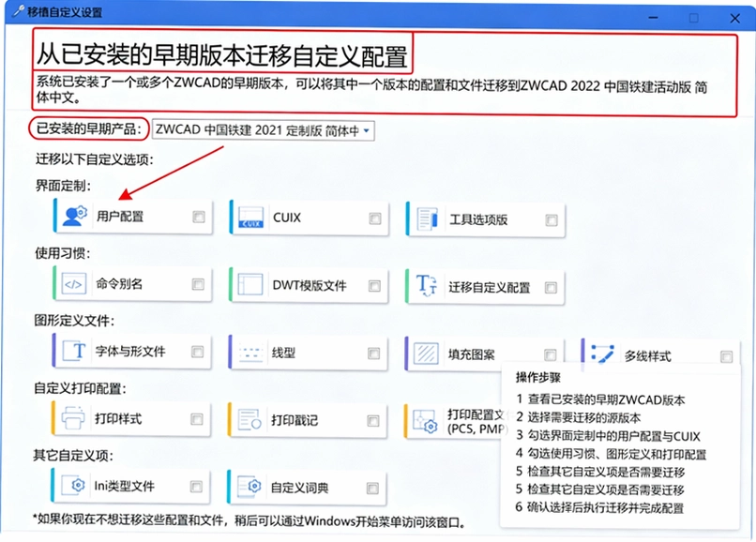Viewport: 756px width, 542px height.
Task: Click the 自定义打印配置 section label
Action: pos(80,388)
